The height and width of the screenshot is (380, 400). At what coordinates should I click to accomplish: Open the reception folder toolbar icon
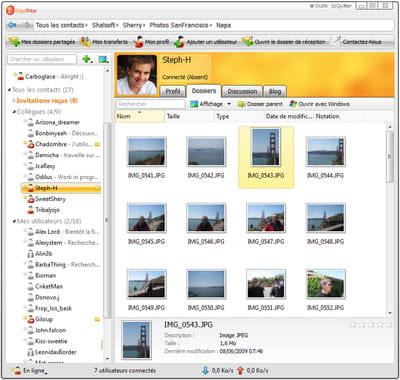(248, 42)
